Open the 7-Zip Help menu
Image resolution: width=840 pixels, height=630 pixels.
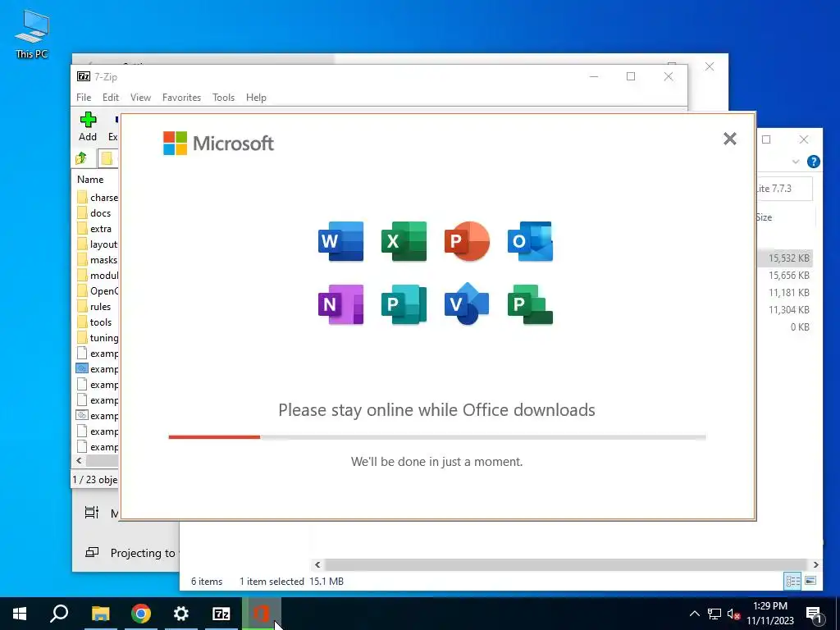pyautogui.click(x=256, y=98)
